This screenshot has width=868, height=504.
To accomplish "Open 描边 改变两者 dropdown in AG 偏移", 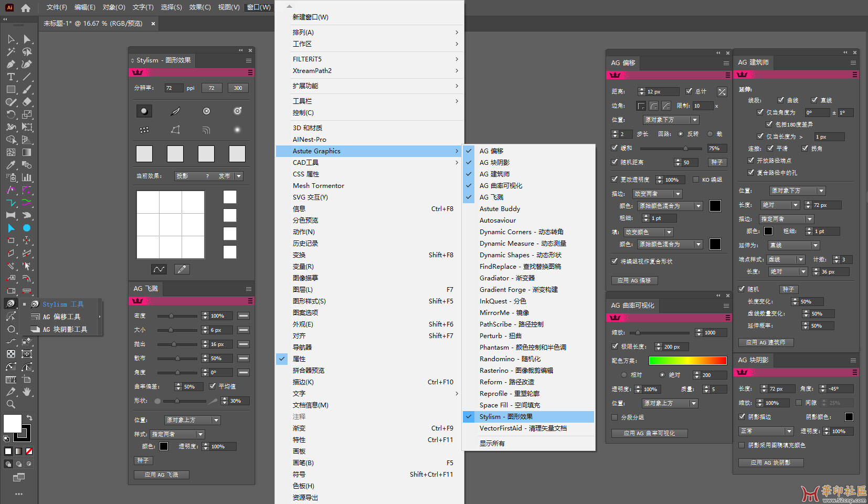I will pyautogui.click(x=657, y=194).
